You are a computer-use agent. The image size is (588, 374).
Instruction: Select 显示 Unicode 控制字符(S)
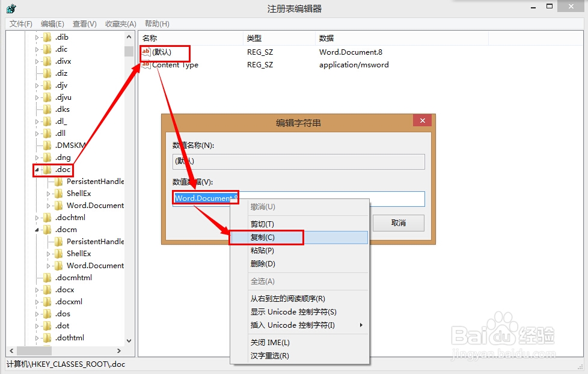point(299,311)
